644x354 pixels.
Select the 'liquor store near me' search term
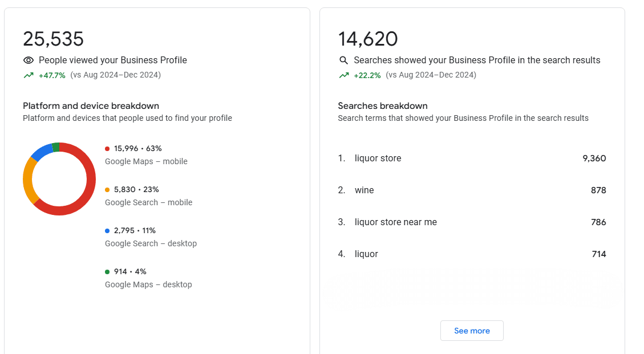tap(395, 222)
